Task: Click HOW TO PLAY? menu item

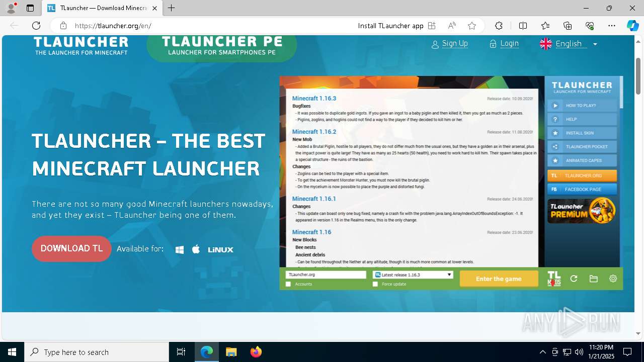Action: tap(582, 106)
